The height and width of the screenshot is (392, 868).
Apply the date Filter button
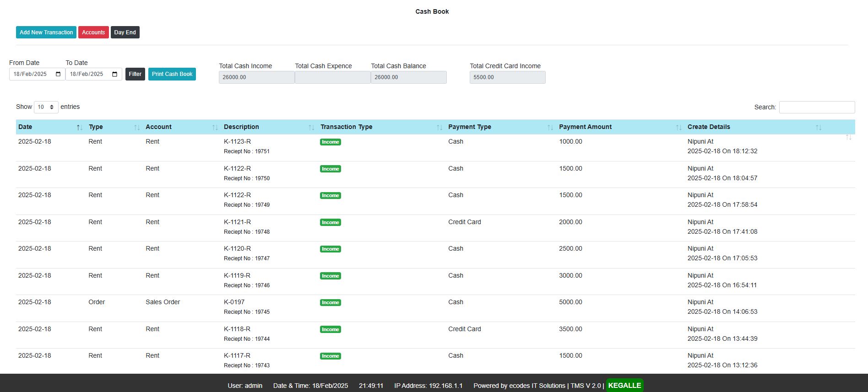[135, 74]
